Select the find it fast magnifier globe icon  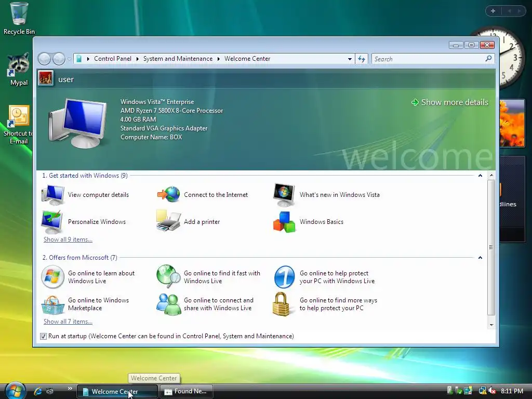(168, 276)
